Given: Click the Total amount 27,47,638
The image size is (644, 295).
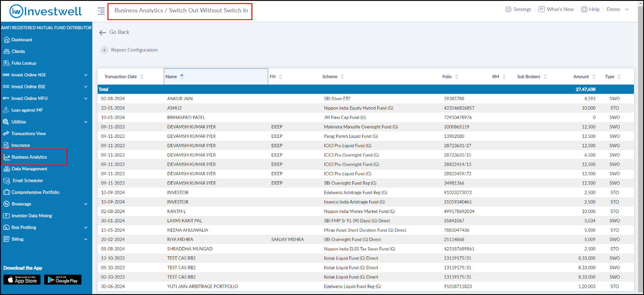Looking at the screenshot, I should (585, 89).
